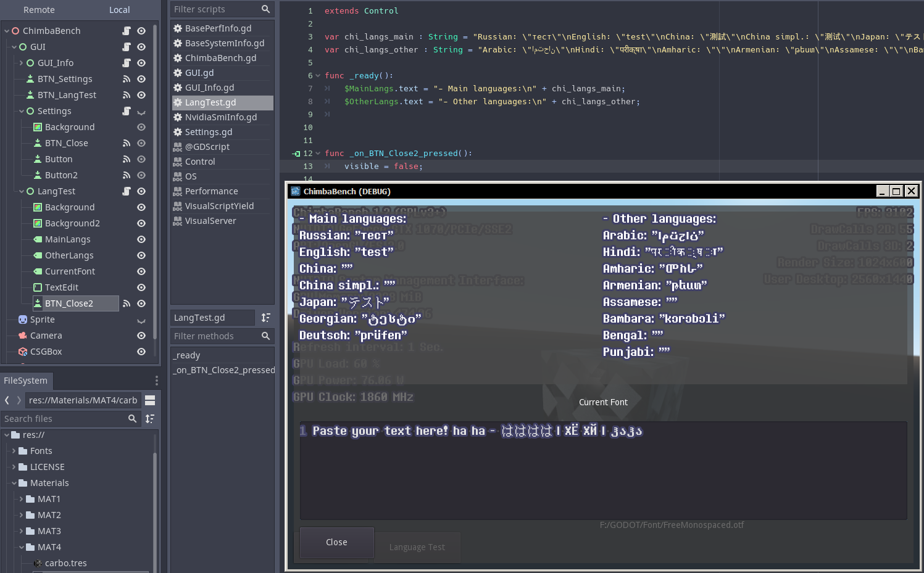Toggle visibility of TextEdit node

pos(141,287)
